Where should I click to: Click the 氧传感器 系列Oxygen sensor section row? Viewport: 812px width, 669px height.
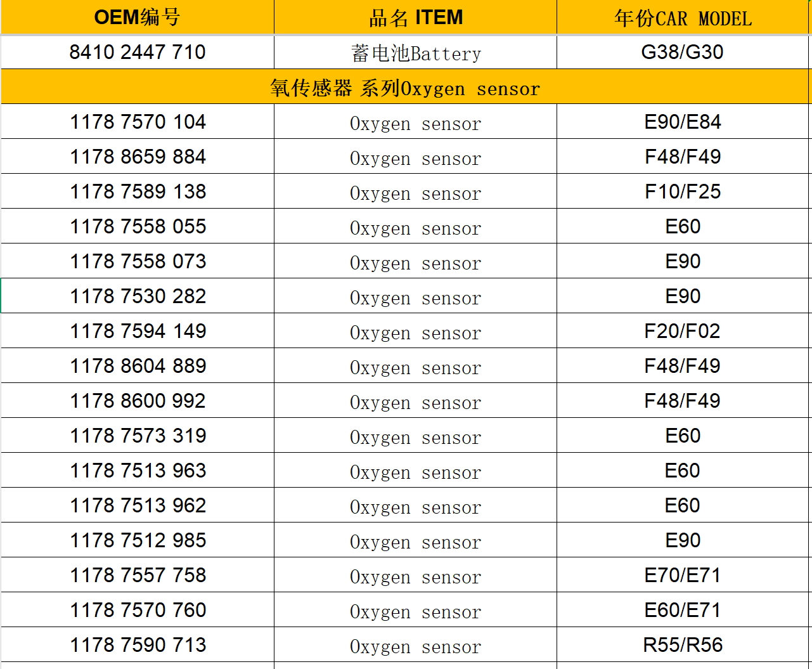pos(405,88)
